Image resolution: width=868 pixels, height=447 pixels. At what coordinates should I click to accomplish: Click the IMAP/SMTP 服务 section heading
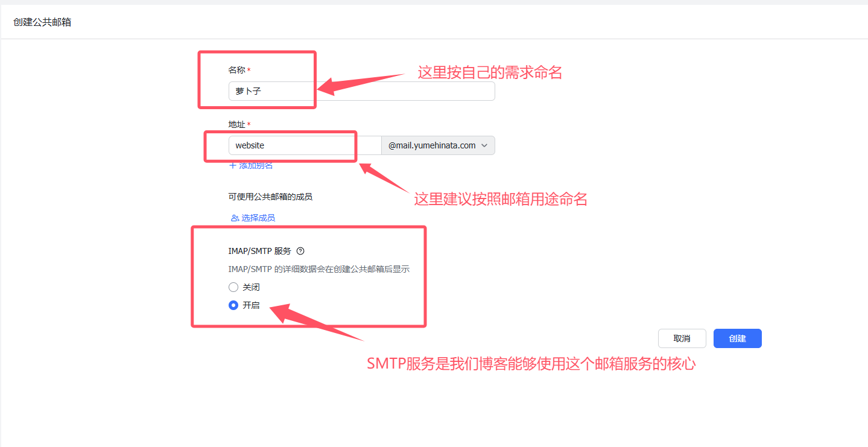260,251
